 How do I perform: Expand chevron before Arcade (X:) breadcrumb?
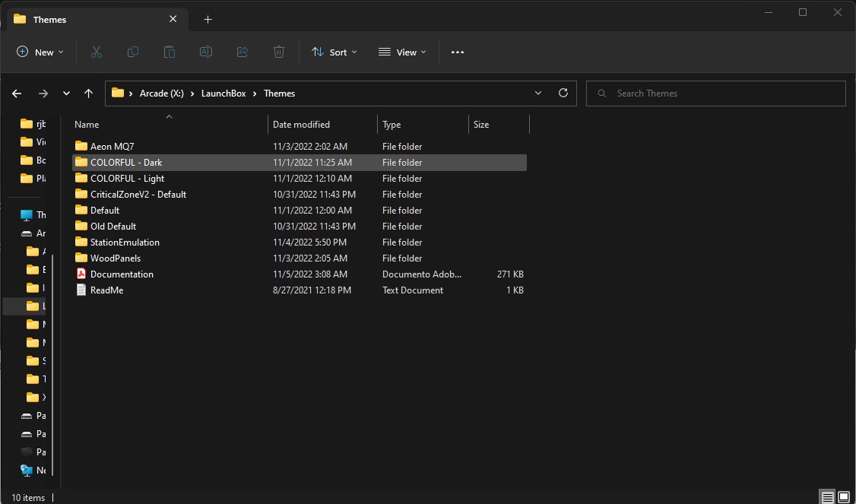tap(131, 94)
